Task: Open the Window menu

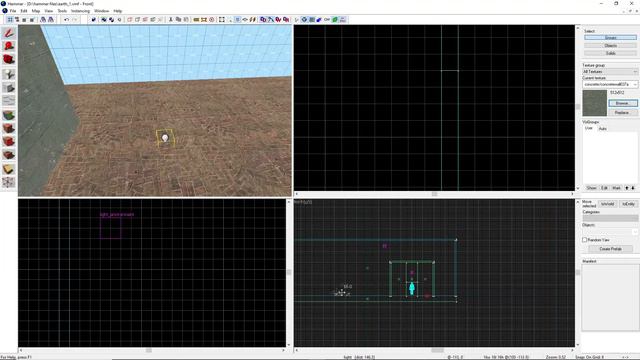Action: [x=102, y=11]
